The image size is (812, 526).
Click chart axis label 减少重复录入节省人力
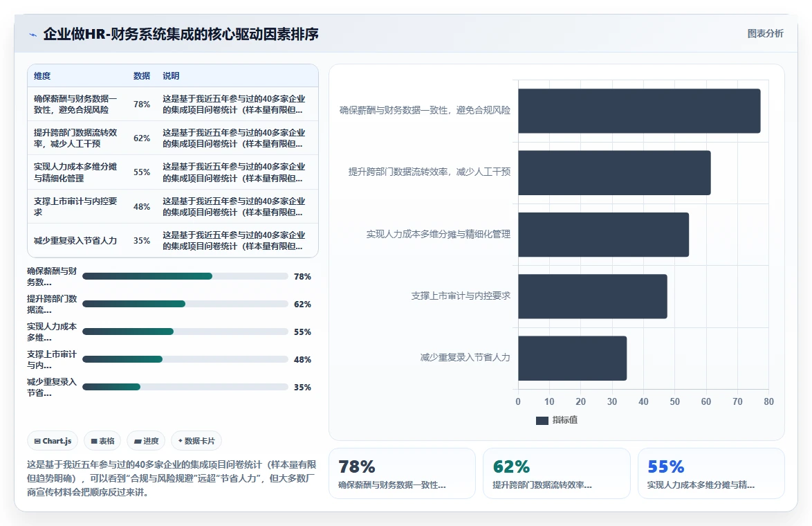(x=465, y=358)
